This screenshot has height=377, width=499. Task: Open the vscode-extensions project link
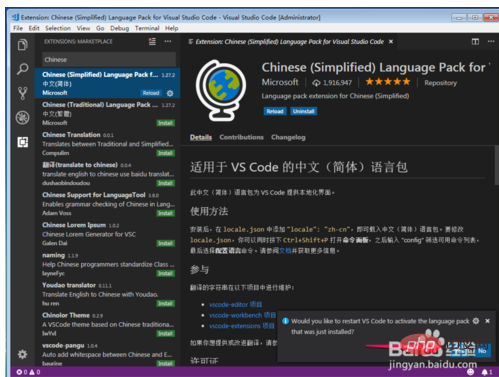click(x=242, y=326)
